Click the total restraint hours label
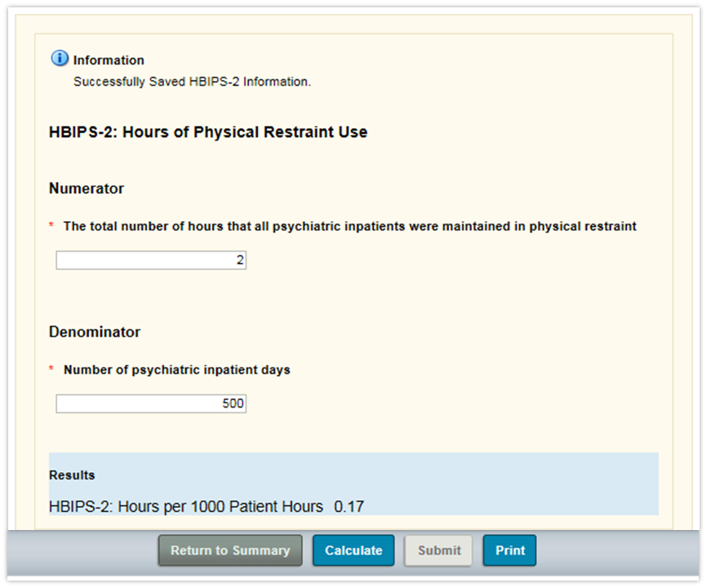The width and height of the screenshot is (707, 588). [x=349, y=226]
